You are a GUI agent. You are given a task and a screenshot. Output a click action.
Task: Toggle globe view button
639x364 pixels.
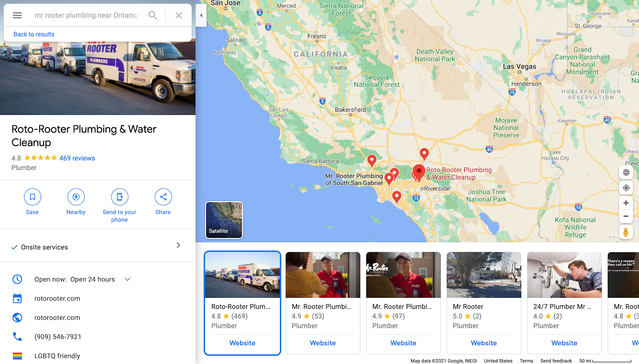(x=626, y=172)
